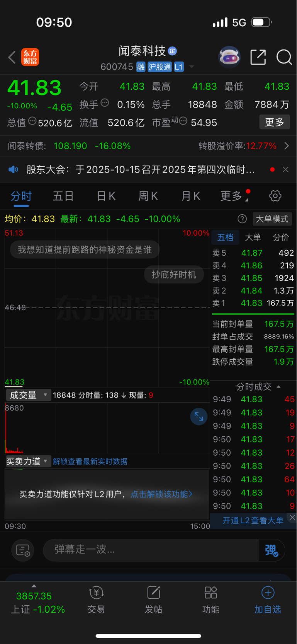Open chart settings gear icon

click(x=275, y=196)
